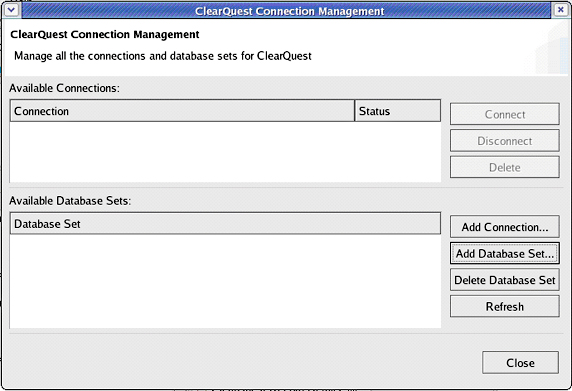Click the Available Database Sets label
Viewport: 572px width, 391px height.
pyautogui.click(x=70, y=201)
